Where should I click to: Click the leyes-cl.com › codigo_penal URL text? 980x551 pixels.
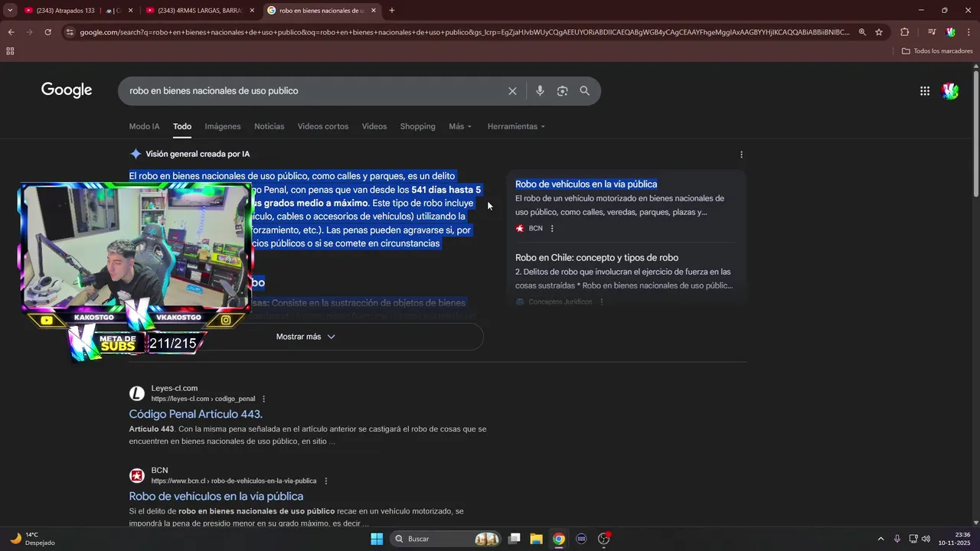tap(203, 399)
